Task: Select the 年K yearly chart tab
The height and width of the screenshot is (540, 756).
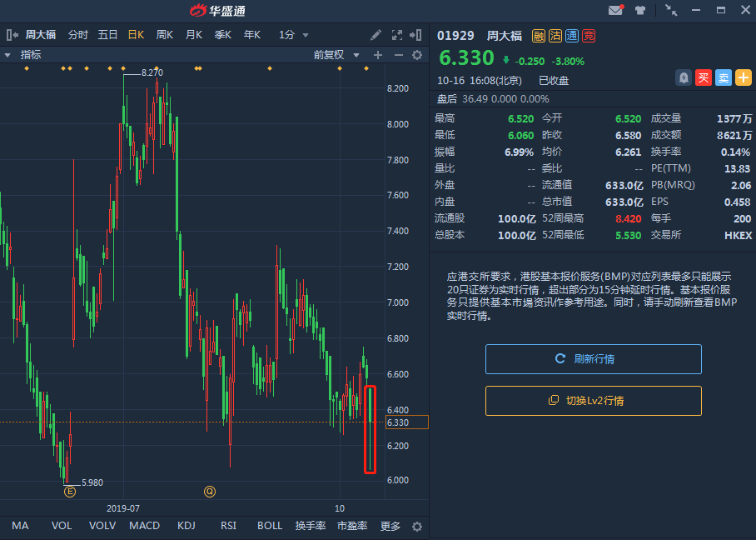Action: (252, 35)
